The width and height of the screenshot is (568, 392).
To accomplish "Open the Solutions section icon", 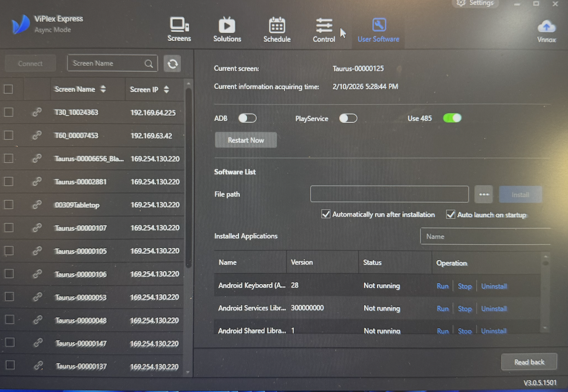I will click(227, 25).
